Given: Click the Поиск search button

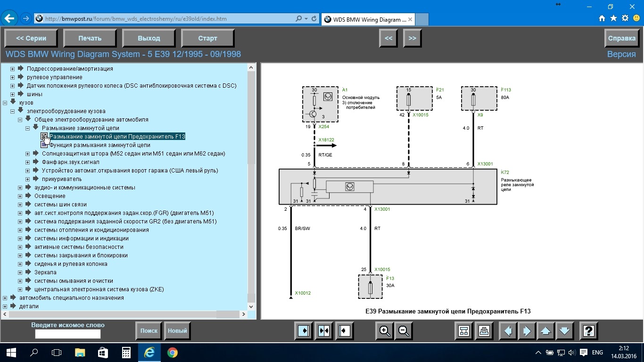Looking at the screenshot, I should (x=149, y=331).
